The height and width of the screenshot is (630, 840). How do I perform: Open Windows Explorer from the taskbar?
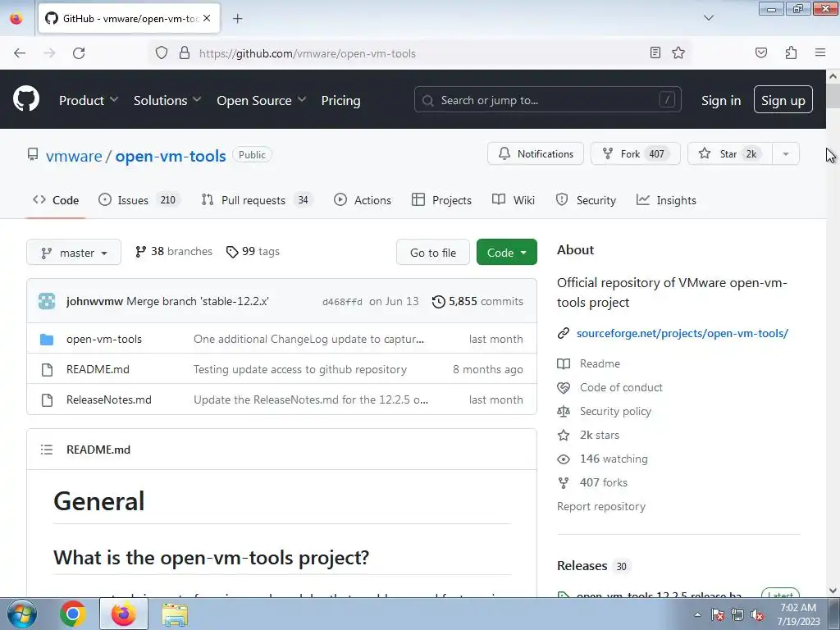(x=175, y=614)
